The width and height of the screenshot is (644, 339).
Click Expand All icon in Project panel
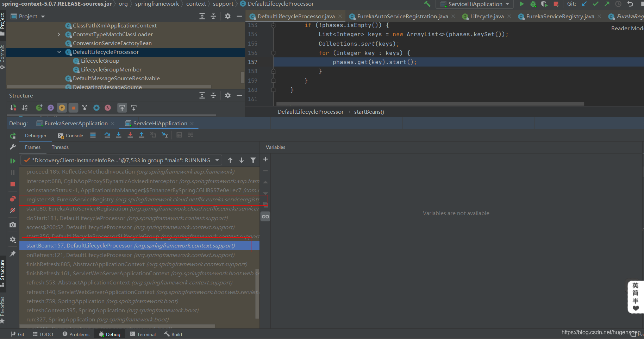202,16
